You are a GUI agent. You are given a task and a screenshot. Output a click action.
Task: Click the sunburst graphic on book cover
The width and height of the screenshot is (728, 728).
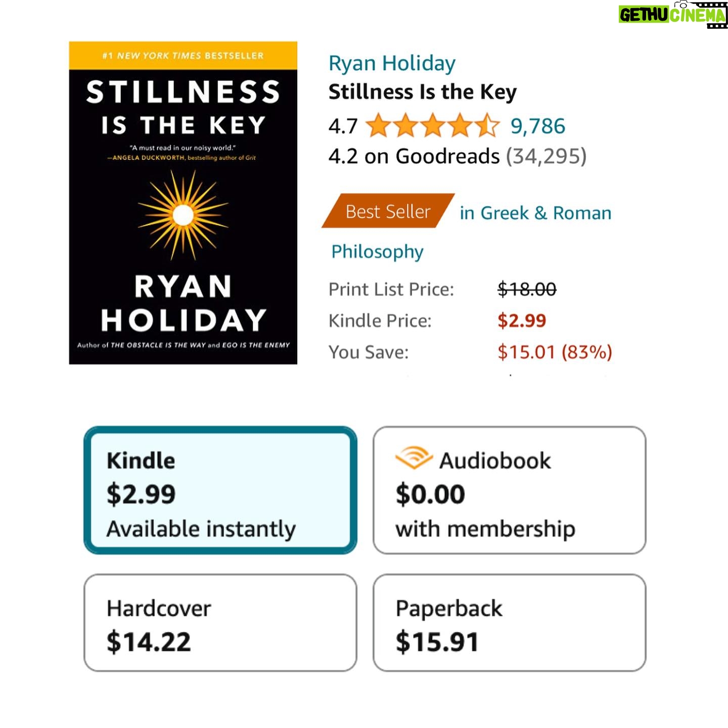coord(183,215)
